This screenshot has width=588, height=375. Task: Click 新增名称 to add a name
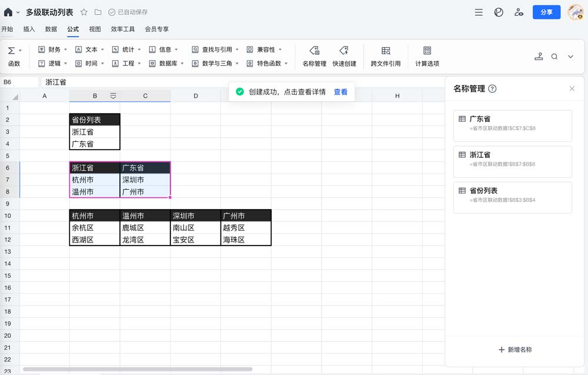pyautogui.click(x=515, y=350)
